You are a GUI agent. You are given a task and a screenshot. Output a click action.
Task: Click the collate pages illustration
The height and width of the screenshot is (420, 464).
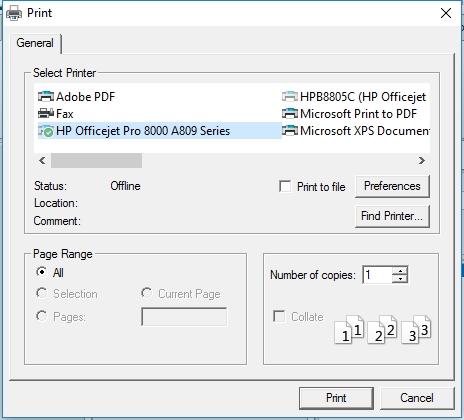click(x=383, y=329)
